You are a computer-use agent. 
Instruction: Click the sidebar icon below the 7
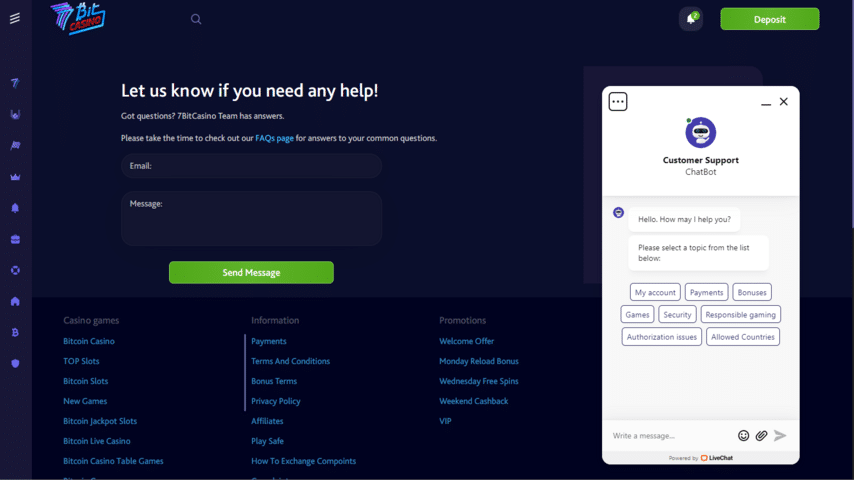click(15, 114)
